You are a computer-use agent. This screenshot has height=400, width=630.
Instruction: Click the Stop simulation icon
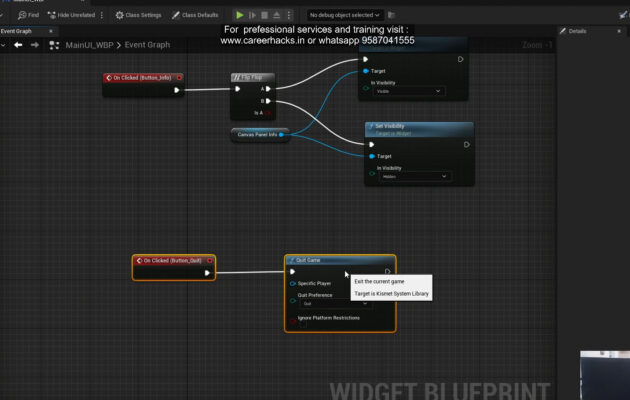[x=263, y=15]
